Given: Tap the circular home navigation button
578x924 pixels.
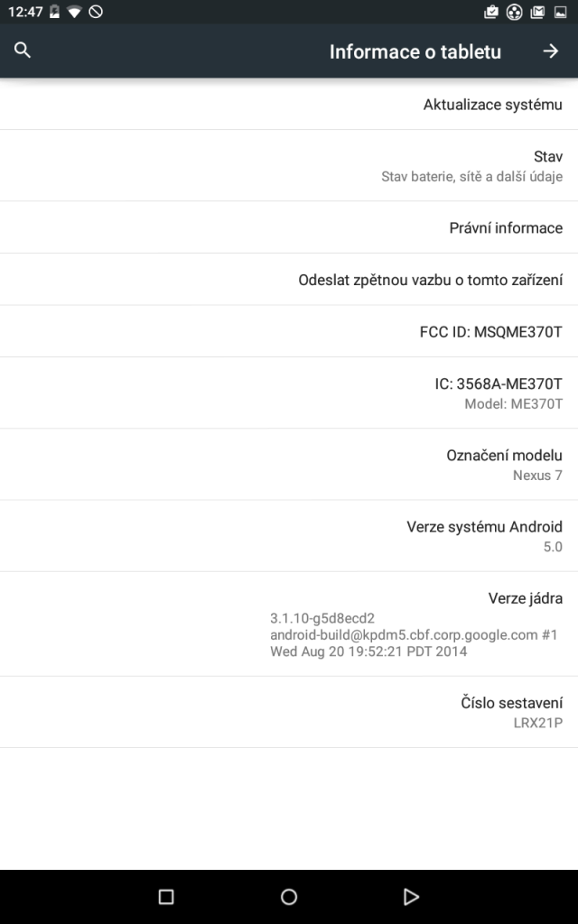Looking at the screenshot, I should 289,897.
